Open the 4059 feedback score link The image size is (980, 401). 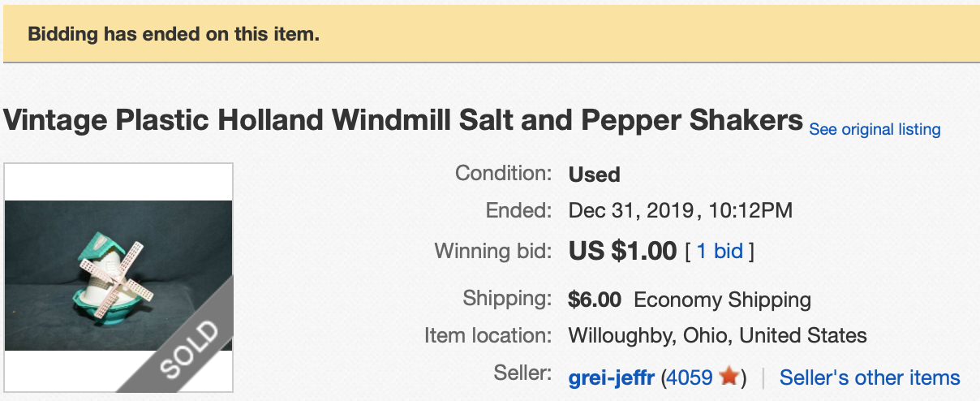click(x=690, y=377)
